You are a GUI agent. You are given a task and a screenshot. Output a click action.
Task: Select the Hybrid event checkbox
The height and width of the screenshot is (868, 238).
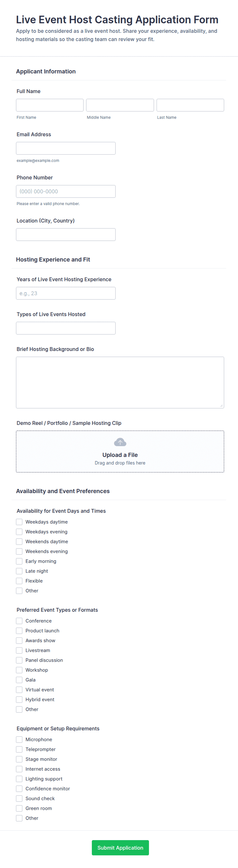(19, 699)
